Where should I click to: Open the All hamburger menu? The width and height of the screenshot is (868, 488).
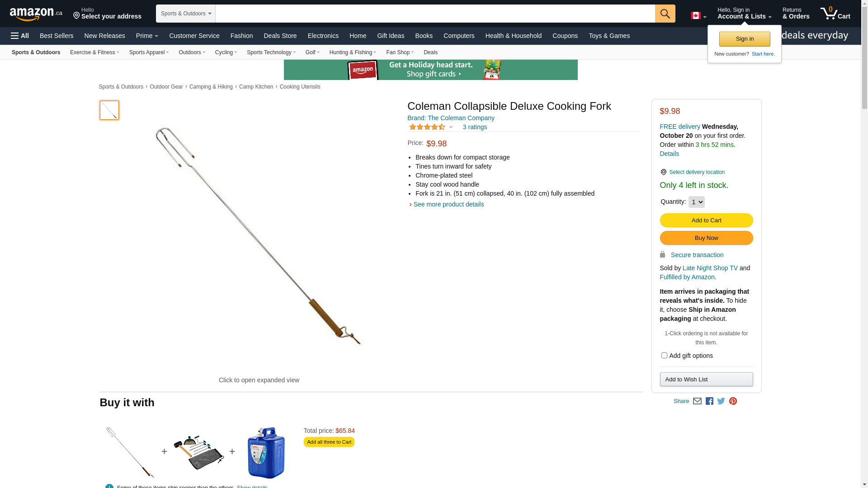(x=20, y=36)
